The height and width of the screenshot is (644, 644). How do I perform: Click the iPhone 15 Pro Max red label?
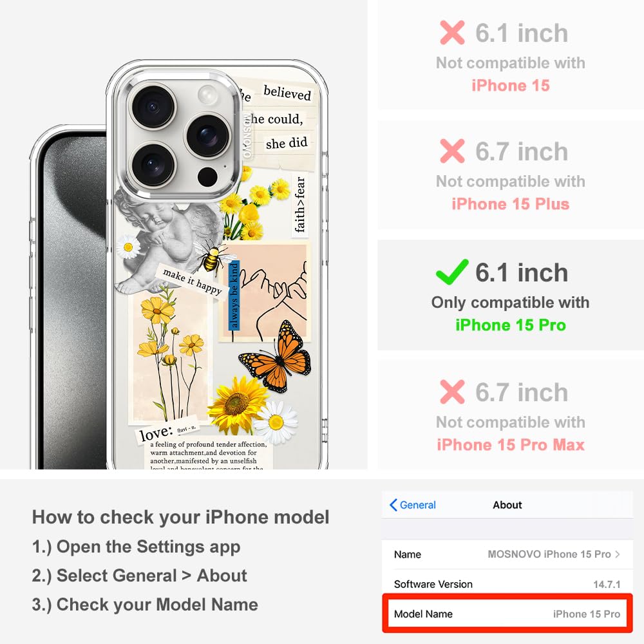pyautogui.click(x=511, y=445)
